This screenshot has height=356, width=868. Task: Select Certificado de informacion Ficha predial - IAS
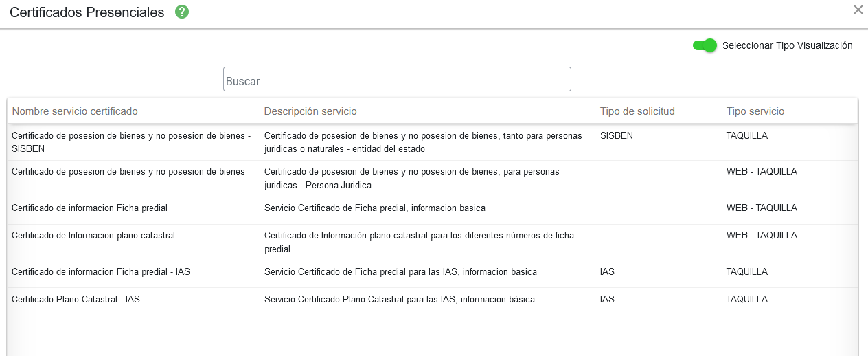point(101,272)
